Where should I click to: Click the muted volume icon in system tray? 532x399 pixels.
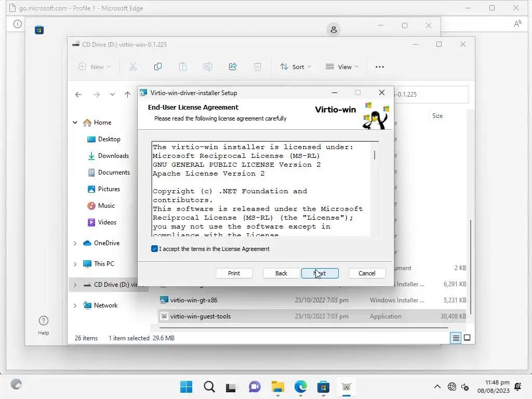click(465, 387)
